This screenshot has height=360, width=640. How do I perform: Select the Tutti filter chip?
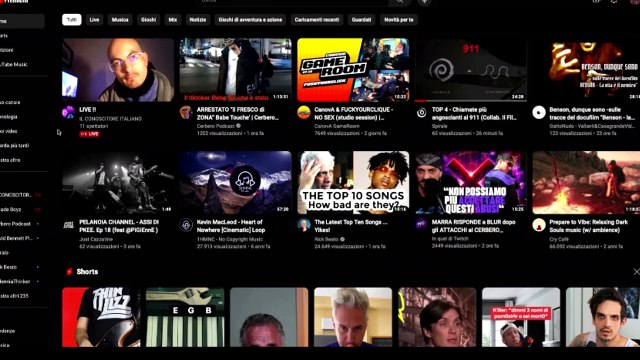tap(72, 20)
